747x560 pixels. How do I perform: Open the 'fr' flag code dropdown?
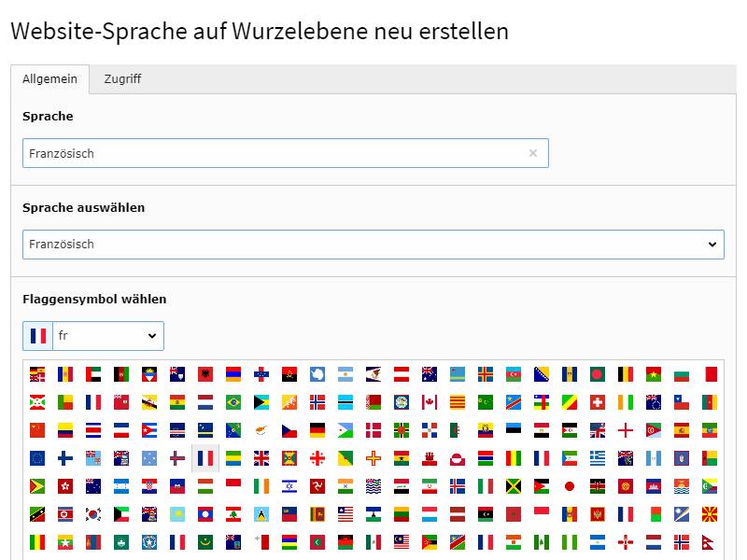(x=108, y=336)
